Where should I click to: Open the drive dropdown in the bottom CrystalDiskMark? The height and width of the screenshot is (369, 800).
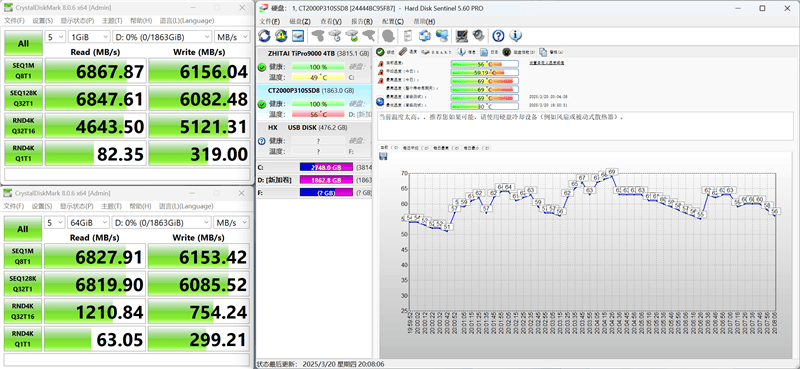(162, 223)
